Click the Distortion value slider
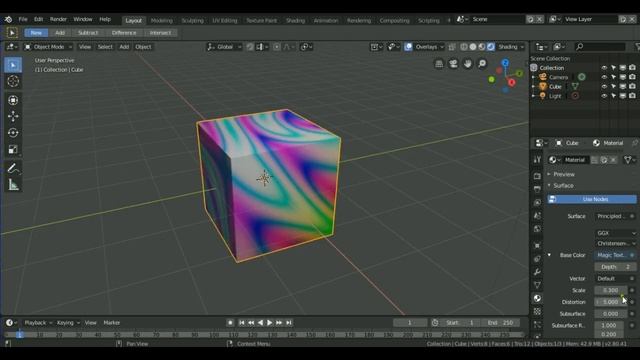 pyautogui.click(x=611, y=302)
